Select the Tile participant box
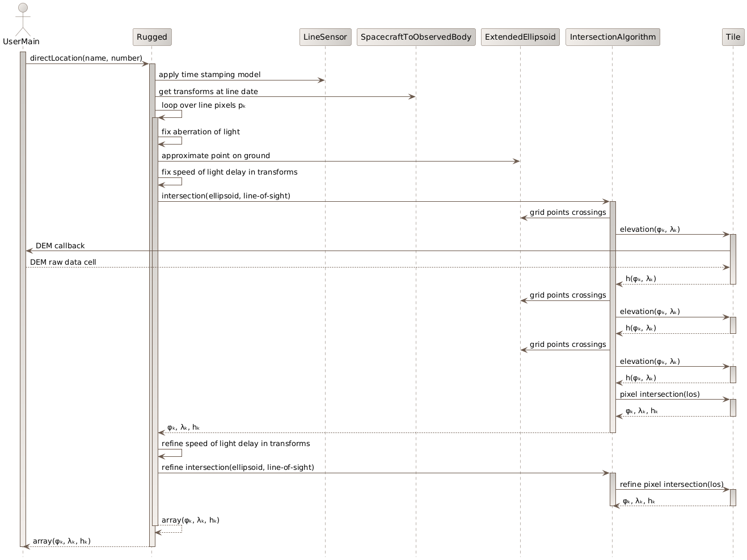 733,37
